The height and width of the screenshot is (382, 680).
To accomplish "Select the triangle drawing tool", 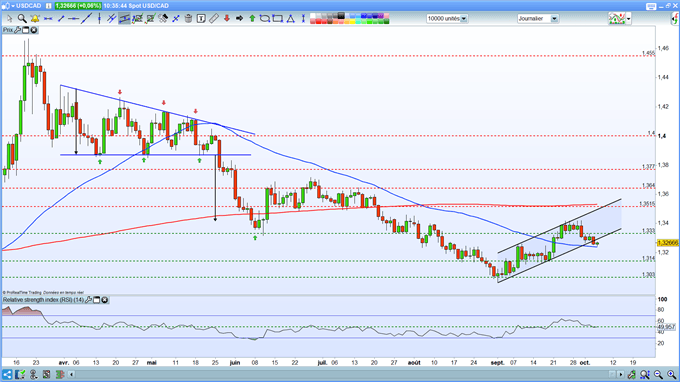I will click(291, 19).
